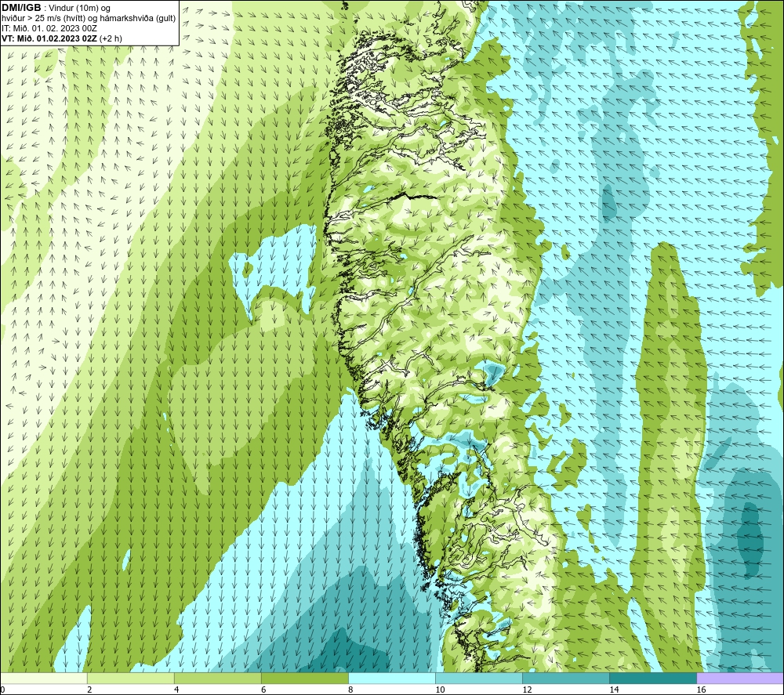This screenshot has height=695, width=784.
Task: Click the 'IT: Mið. 01. 02. 2023 00Z' line
Action: [x=49, y=28]
